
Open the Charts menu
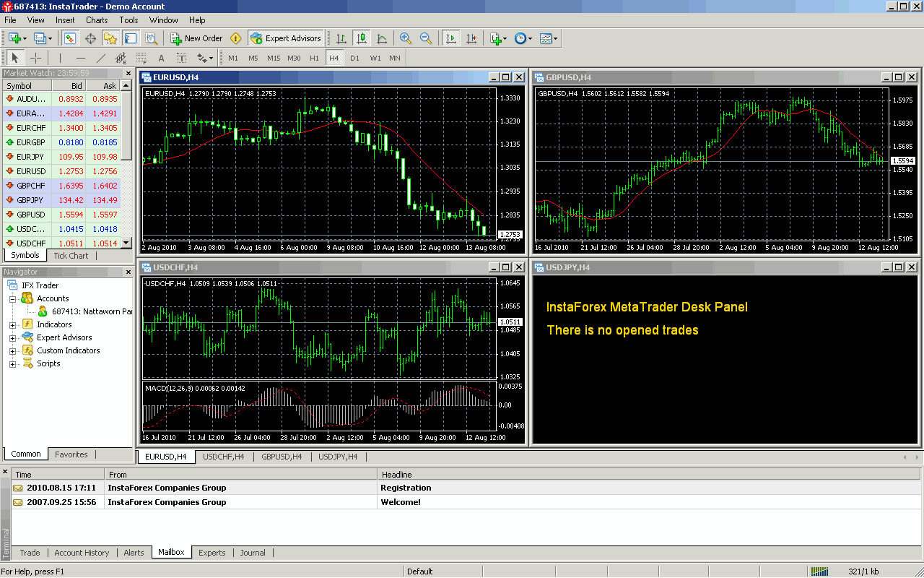click(x=97, y=20)
